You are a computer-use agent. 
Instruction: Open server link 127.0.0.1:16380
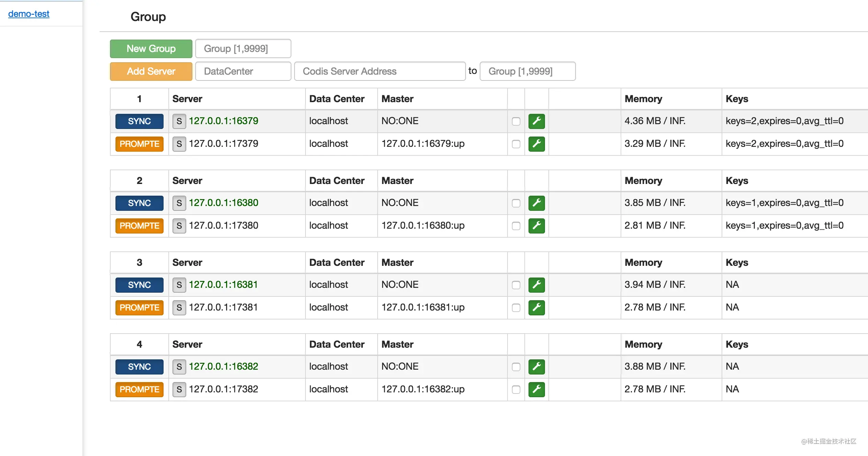(223, 203)
